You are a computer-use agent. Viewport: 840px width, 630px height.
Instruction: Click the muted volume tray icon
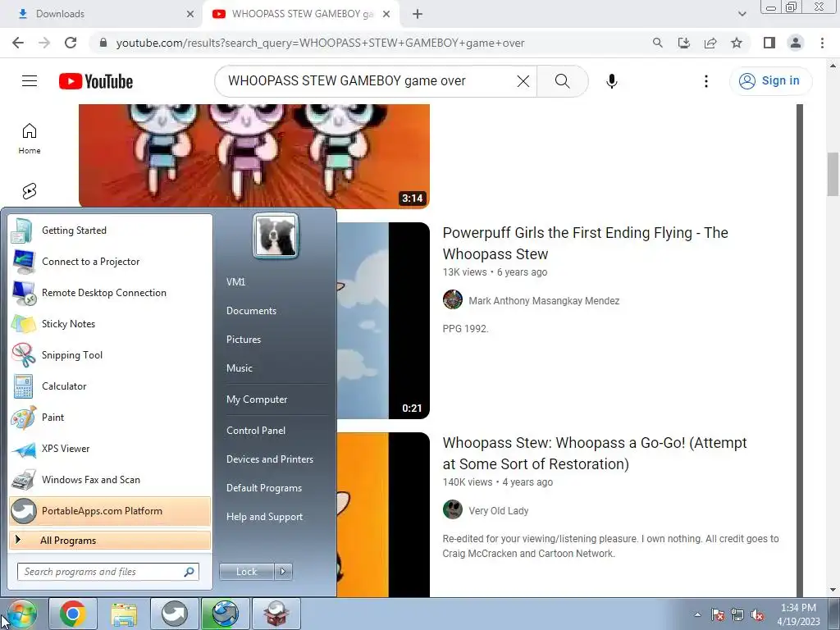tap(757, 614)
